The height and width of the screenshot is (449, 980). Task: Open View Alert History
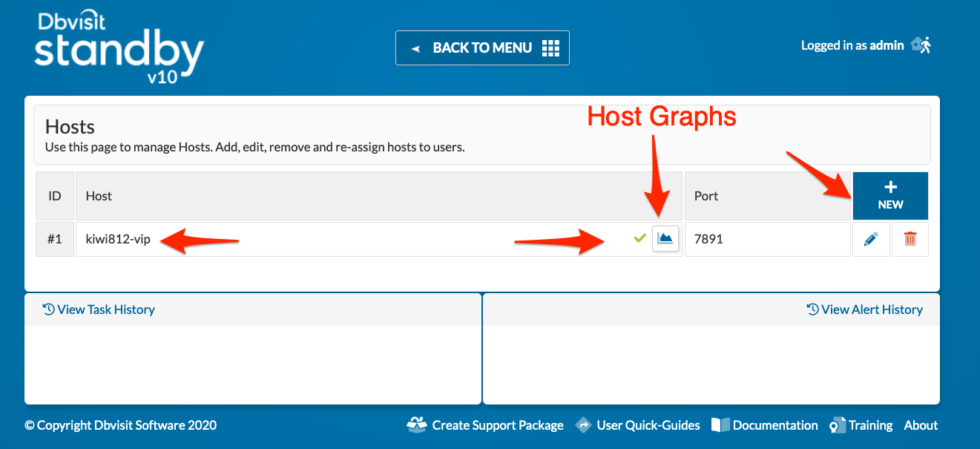(x=864, y=309)
